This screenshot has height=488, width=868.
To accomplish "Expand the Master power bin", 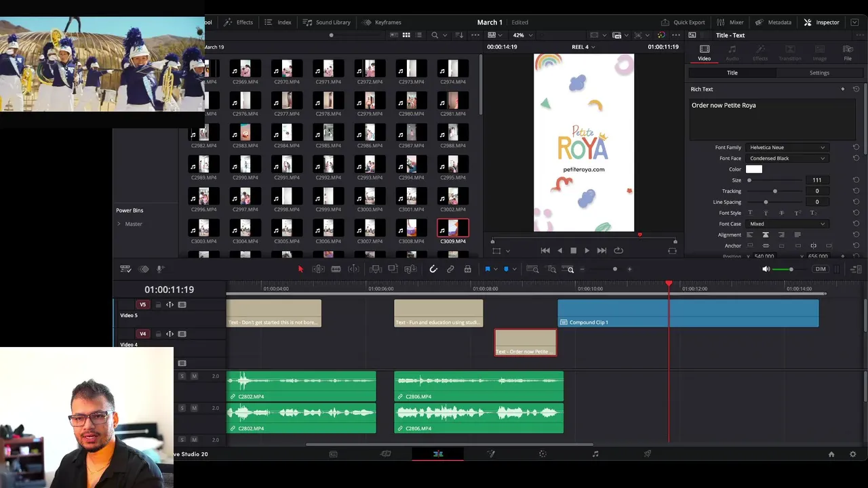I will pyautogui.click(x=119, y=224).
